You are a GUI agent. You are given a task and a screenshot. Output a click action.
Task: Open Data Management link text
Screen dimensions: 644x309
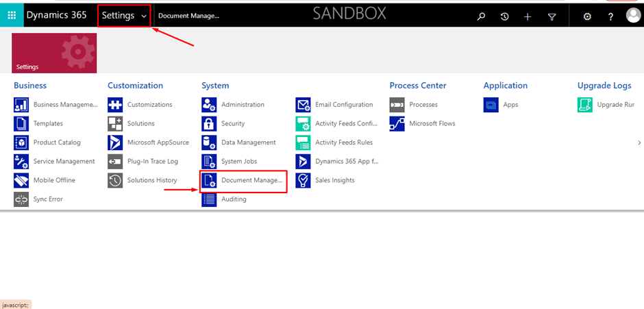pyautogui.click(x=249, y=143)
